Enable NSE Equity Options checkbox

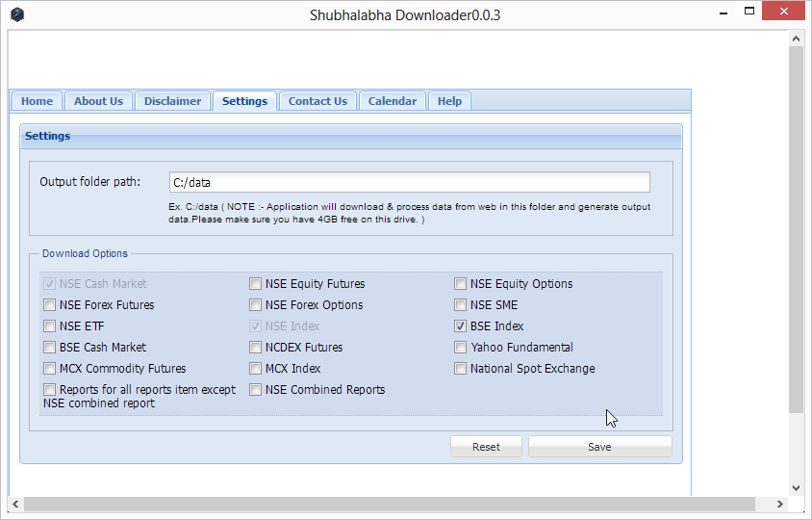coord(461,283)
